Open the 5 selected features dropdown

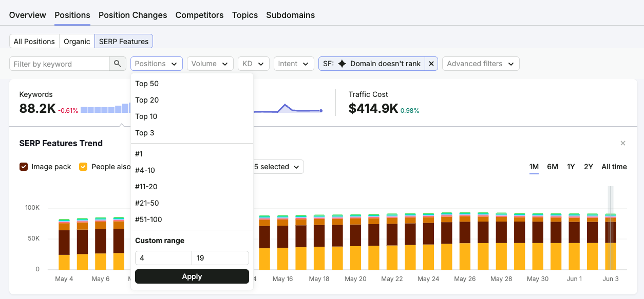(x=276, y=167)
